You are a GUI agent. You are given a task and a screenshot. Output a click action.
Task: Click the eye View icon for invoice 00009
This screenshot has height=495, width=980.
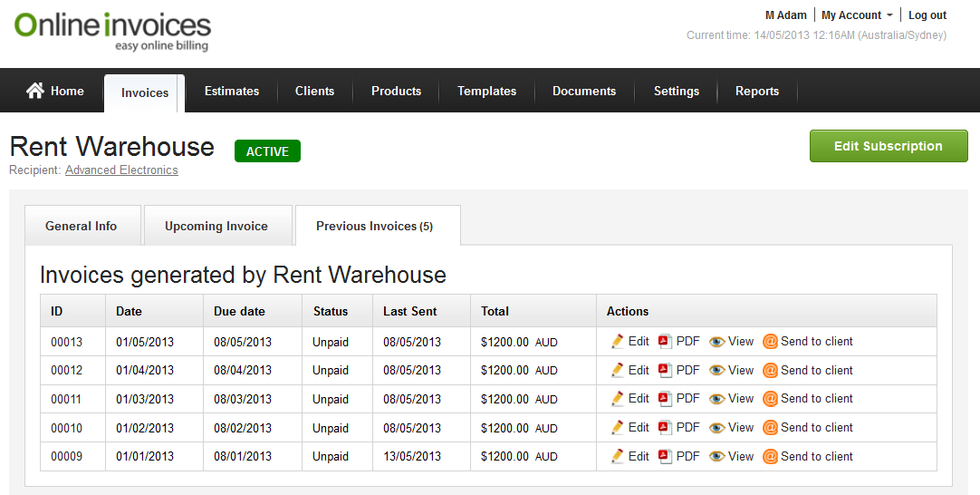tap(717, 457)
